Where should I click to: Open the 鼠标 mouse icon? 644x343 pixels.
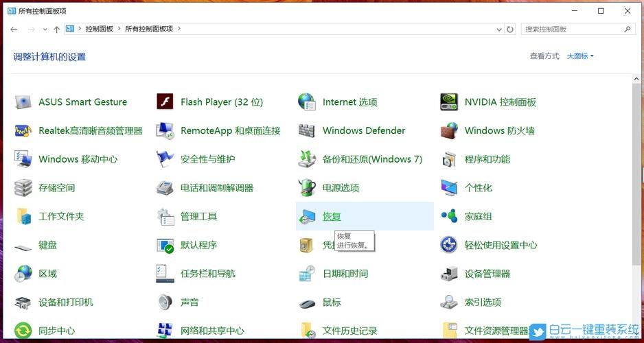tap(307, 304)
